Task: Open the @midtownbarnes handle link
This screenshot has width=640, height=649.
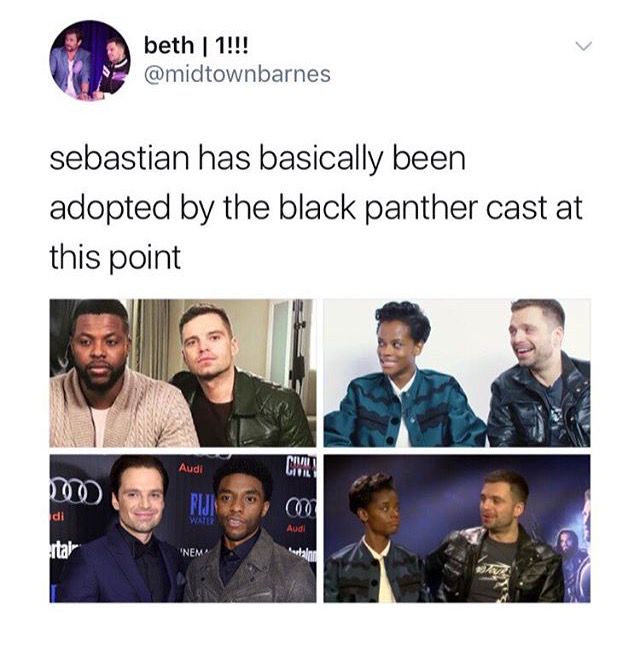Action: pyautogui.click(x=237, y=75)
